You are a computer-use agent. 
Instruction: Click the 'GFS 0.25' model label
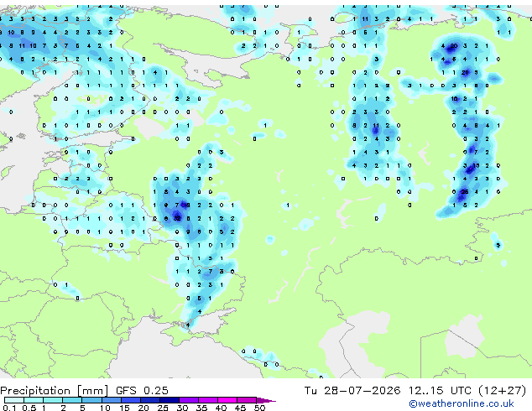tap(142, 391)
